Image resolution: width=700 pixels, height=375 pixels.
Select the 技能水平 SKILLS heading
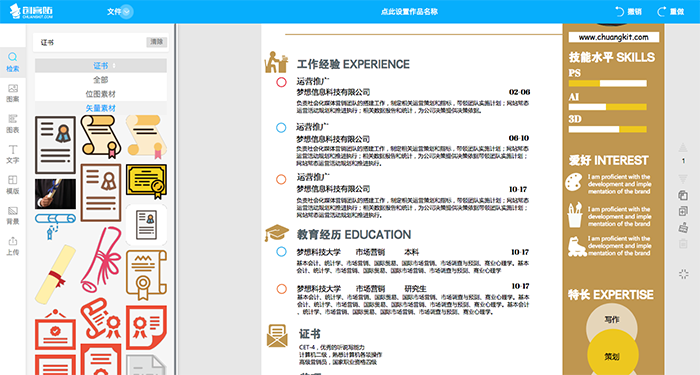pos(612,57)
